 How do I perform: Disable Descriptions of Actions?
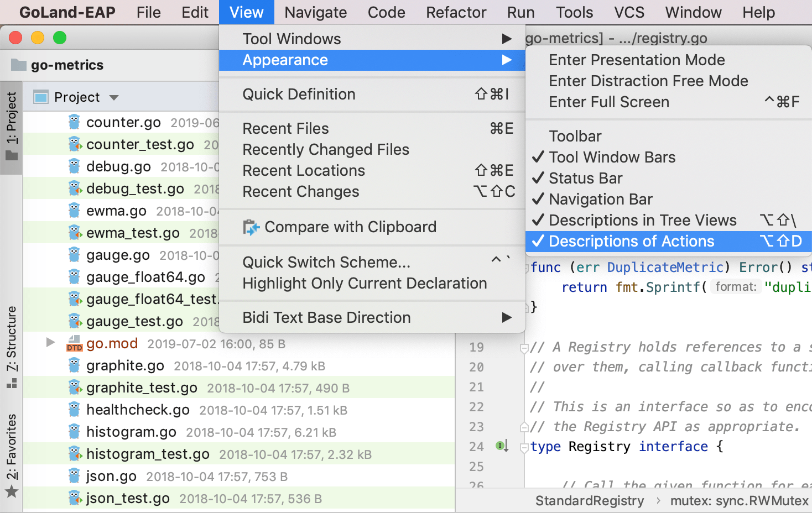point(669,241)
